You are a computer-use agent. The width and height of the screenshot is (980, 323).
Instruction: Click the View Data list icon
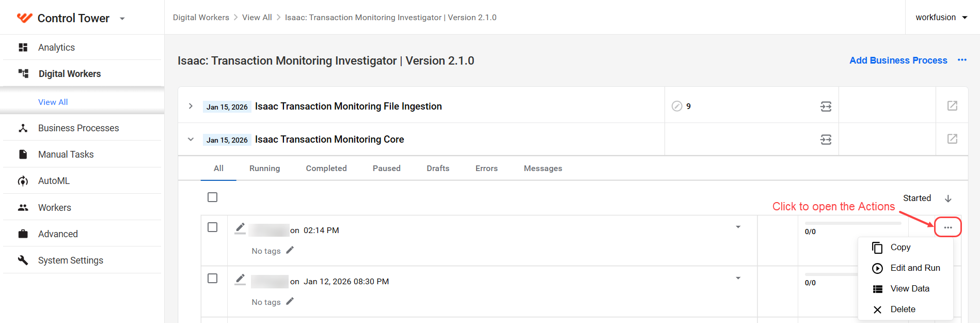877,289
